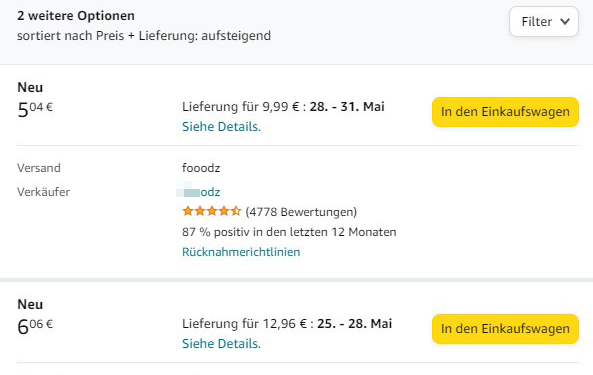Click the Neu label above 5,04 €
The width and height of the screenshot is (593, 375).
[30, 87]
